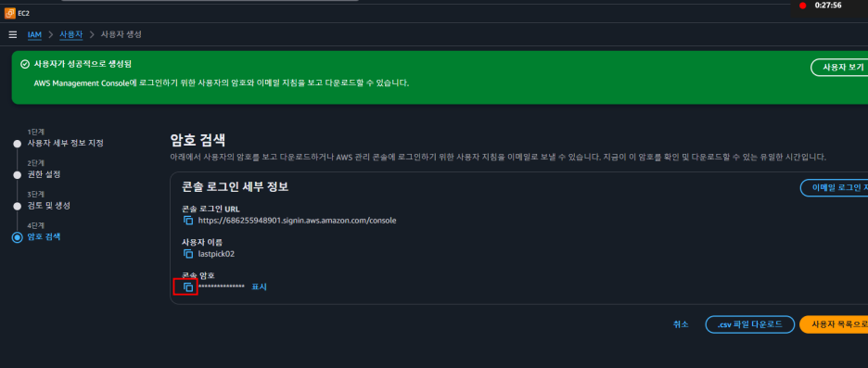Click the green success checkmark icon
The width and height of the screenshot is (868, 368).
tap(24, 64)
